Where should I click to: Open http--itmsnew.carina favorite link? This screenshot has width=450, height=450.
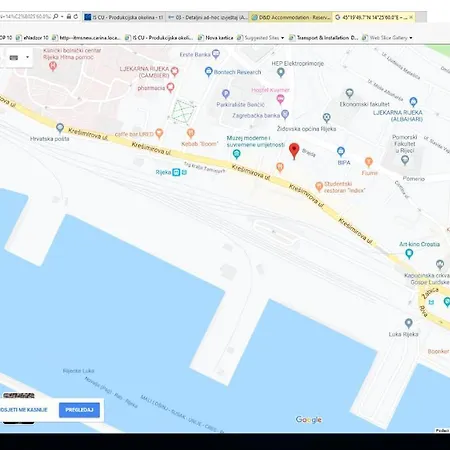pyautogui.click(x=86, y=38)
